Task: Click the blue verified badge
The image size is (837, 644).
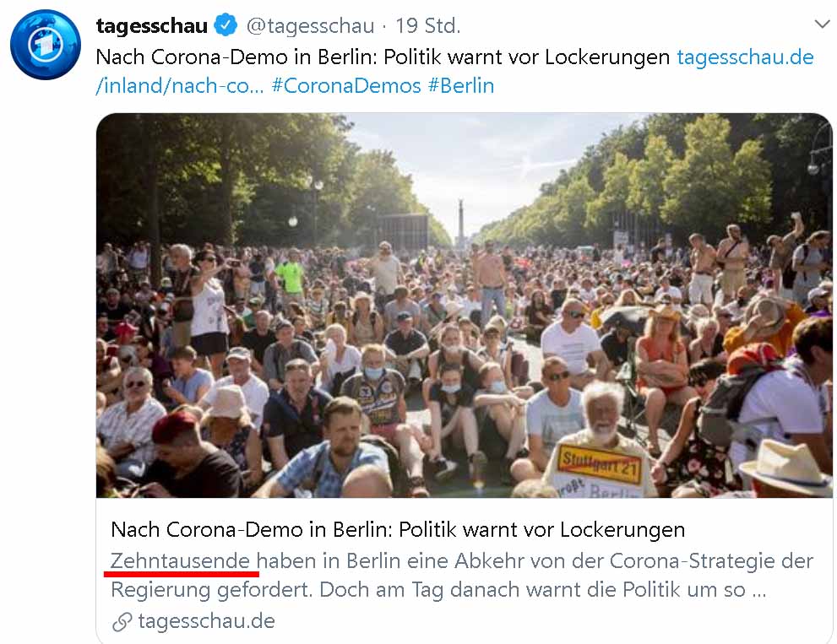Action: click(x=226, y=25)
